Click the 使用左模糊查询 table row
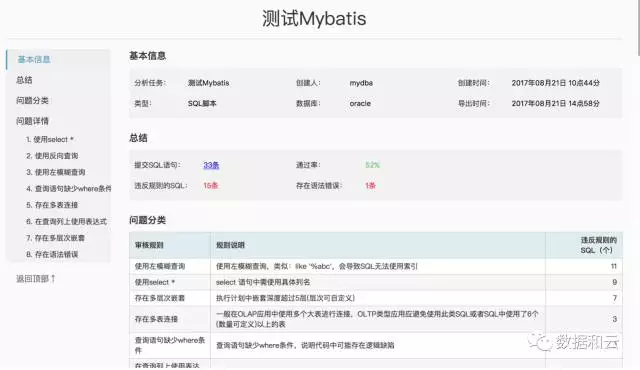Screen dimensions: 640x370 pyautogui.click(x=376, y=266)
